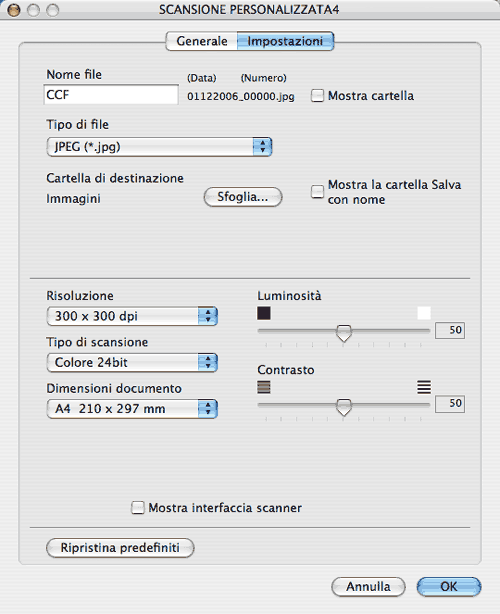The image size is (500, 614).
Task: Click the Sfoglia... browse button
Action: pos(243,197)
